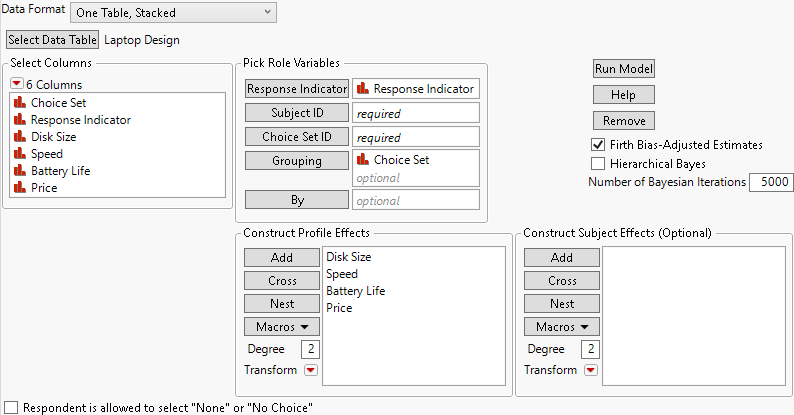Open the 6 Columns red triangle menu
Image resolution: width=794 pixels, height=415 pixels.
pos(16,85)
